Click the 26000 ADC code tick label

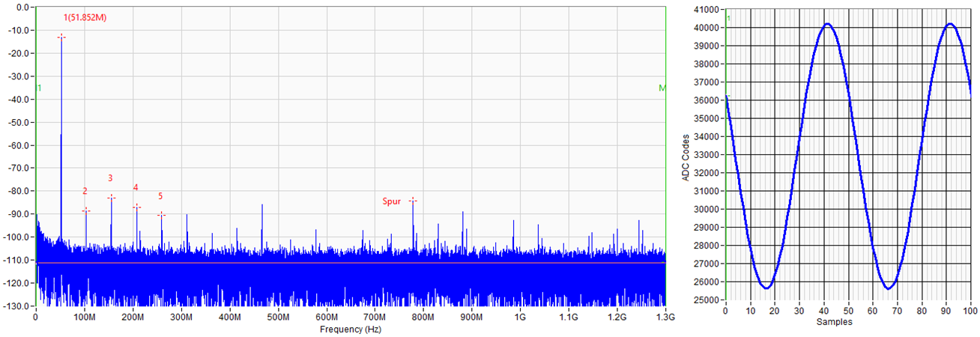click(708, 282)
